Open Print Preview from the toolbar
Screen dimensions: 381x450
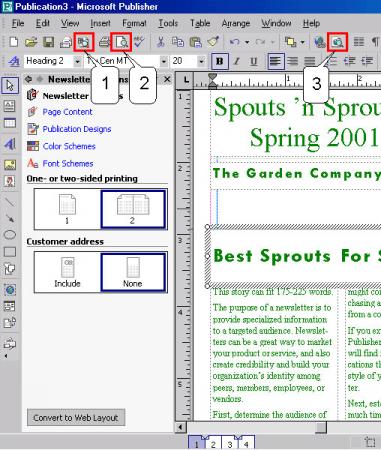[121, 42]
